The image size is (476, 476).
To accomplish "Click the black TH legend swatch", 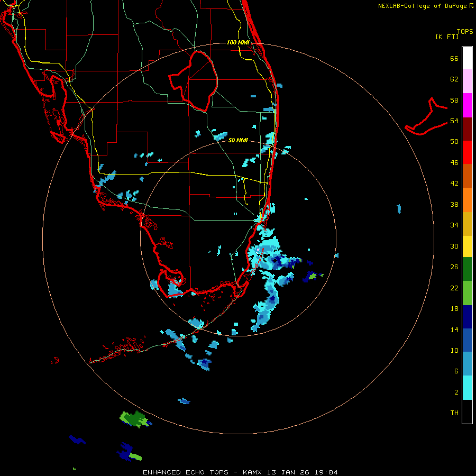I will 467,411.
